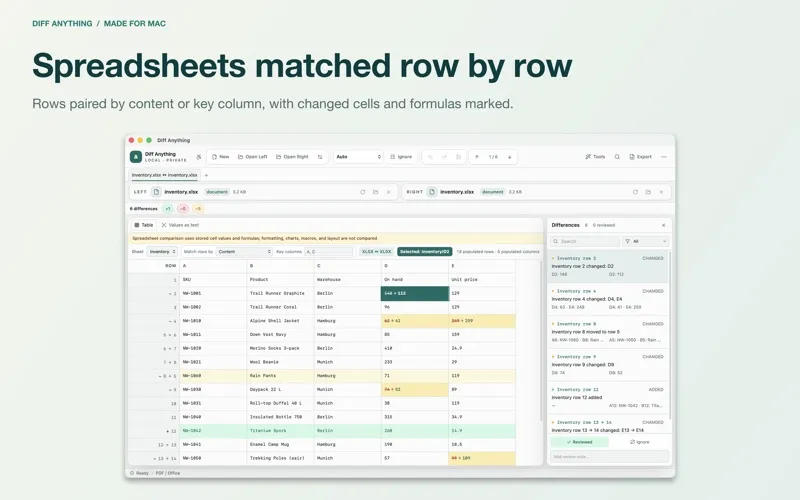Select Inventory row 13 → 14 difference entry
Image resolution: width=800 pixels, height=500 pixels.
pos(607,425)
